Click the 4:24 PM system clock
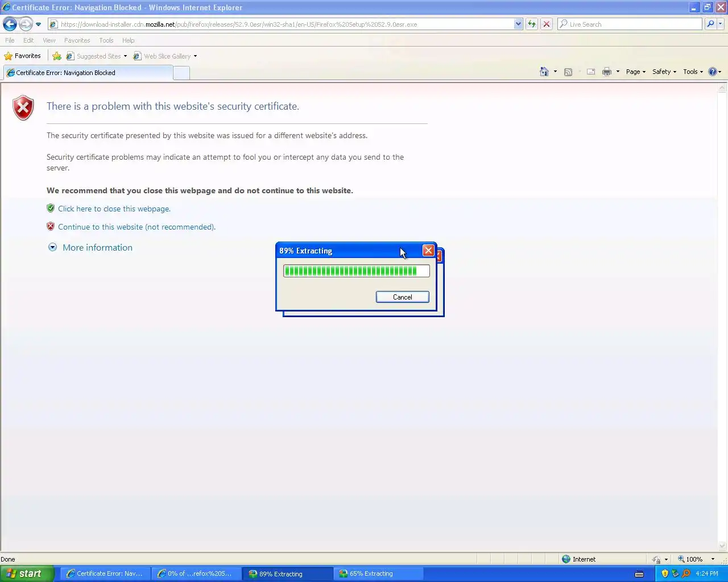728x582 pixels. point(707,573)
